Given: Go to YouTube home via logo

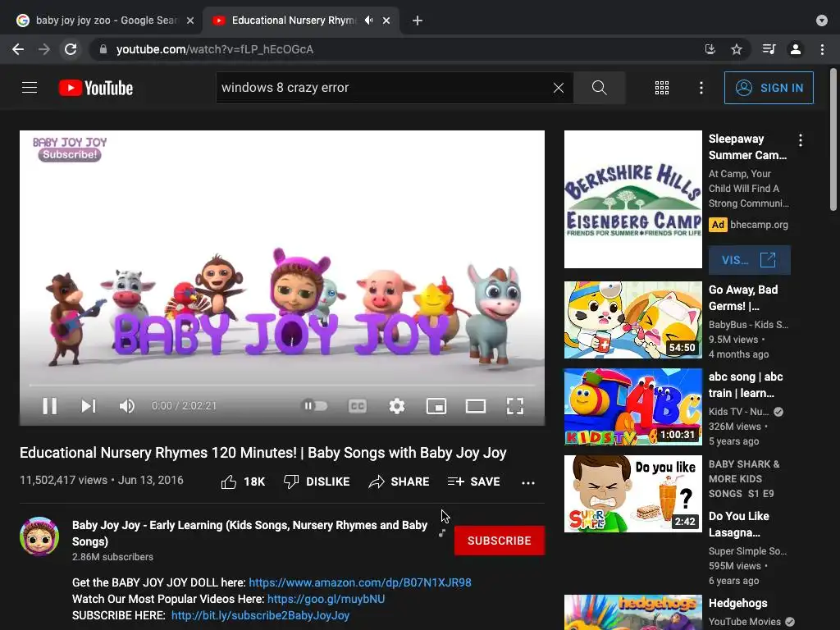Looking at the screenshot, I should pyautogui.click(x=96, y=87).
